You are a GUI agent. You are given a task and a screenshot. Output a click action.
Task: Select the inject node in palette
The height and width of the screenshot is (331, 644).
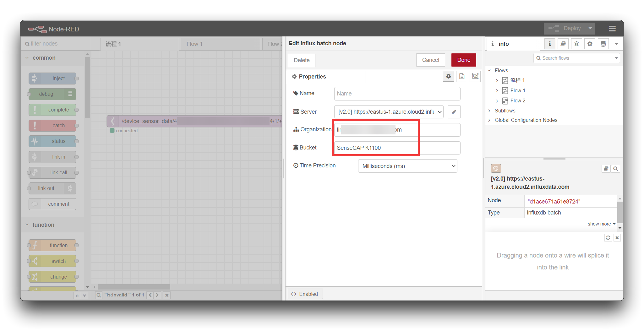coord(53,79)
